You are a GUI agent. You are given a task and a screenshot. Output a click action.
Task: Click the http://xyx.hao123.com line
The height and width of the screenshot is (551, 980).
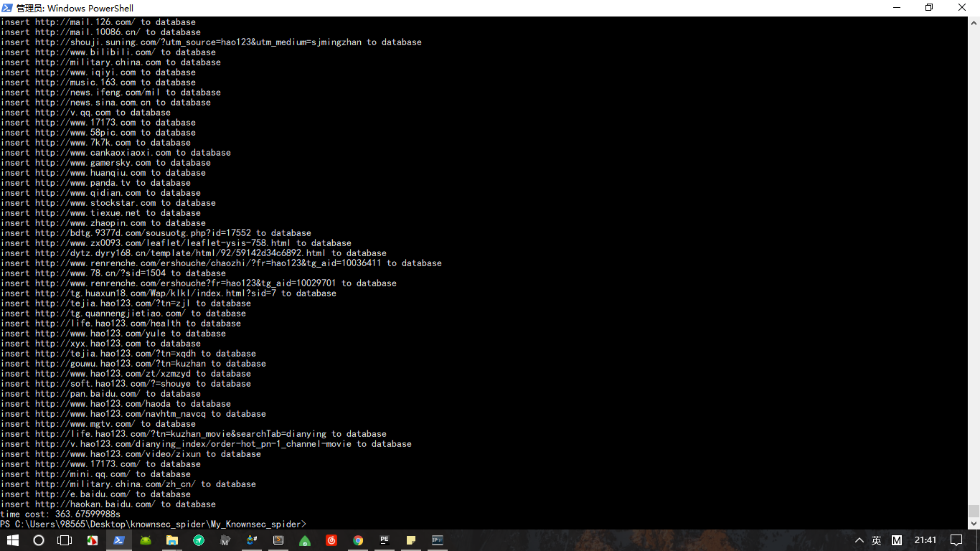pos(100,344)
